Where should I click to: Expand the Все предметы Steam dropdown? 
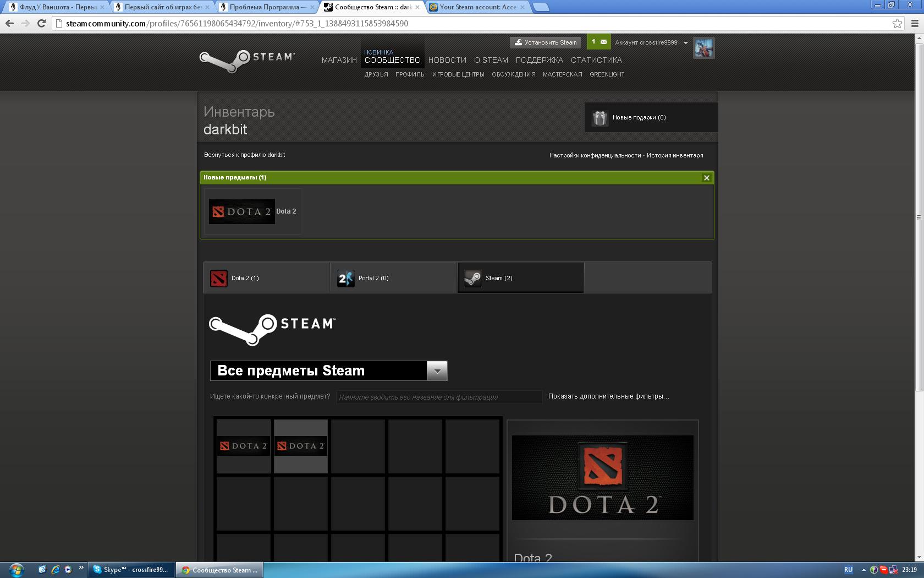click(437, 371)
